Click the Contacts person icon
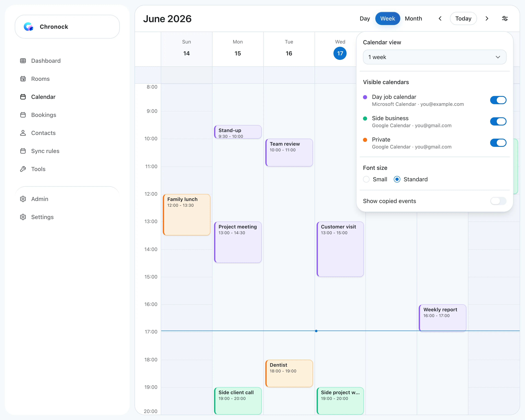 click(x=23, y=133)
